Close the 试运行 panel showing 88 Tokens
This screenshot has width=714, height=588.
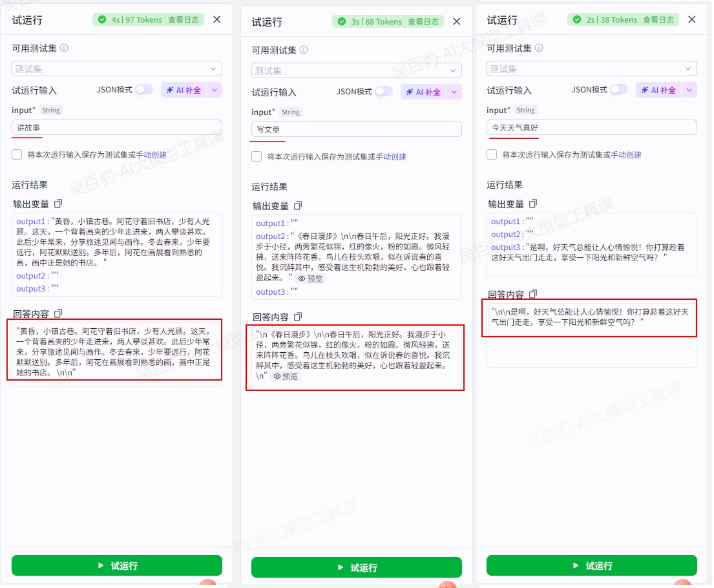[457, 22]
